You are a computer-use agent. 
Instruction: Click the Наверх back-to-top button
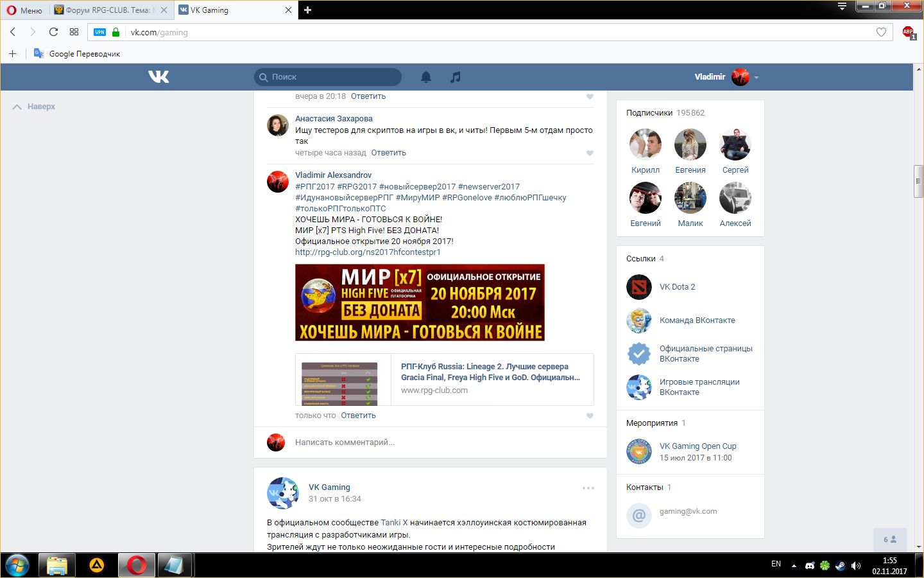click(34, 107)
